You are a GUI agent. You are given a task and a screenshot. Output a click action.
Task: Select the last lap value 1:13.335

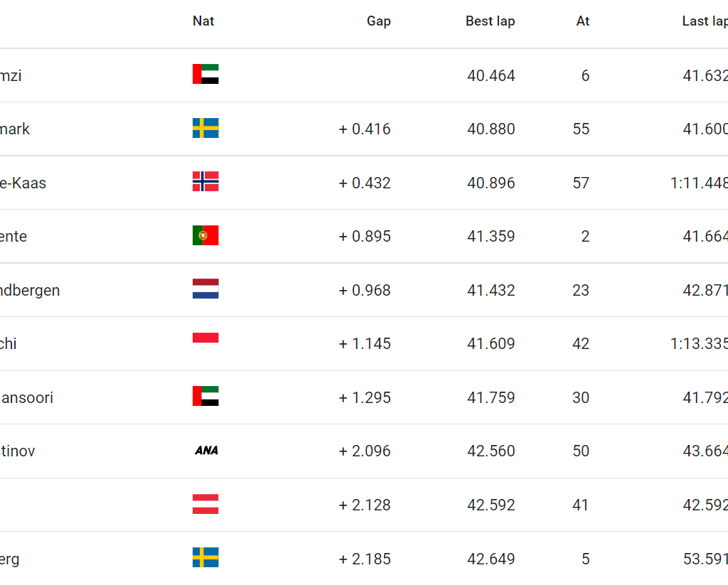coord(699,343)
